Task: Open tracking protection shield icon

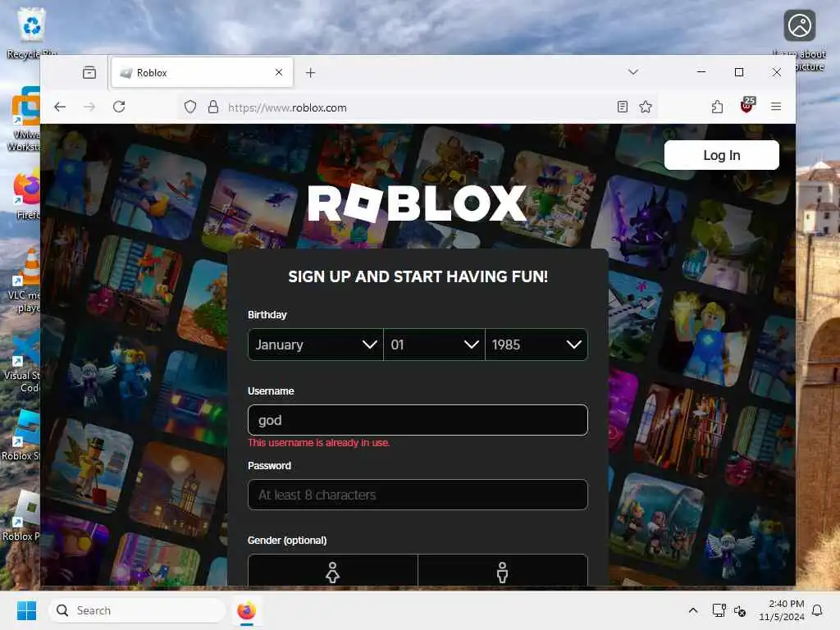Action: (x=190, y=107)
